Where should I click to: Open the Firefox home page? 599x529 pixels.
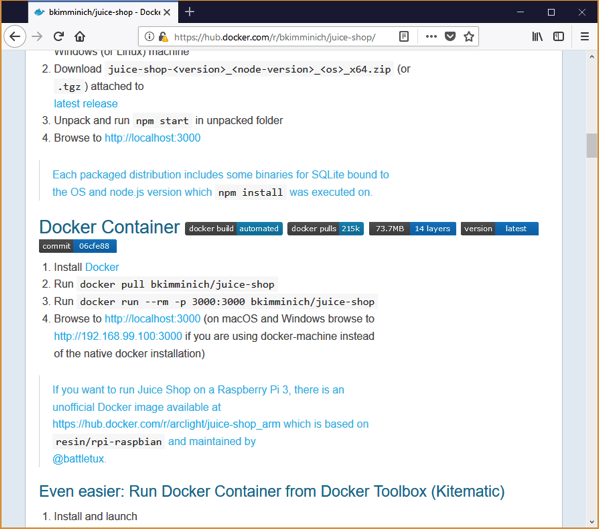click(79, 37)
